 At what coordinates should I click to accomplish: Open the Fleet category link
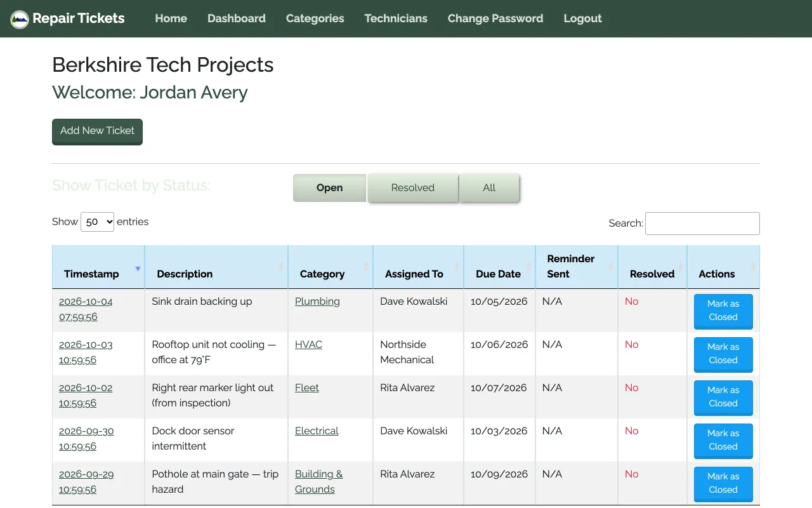pyautogui.click(x=307, y=388)
